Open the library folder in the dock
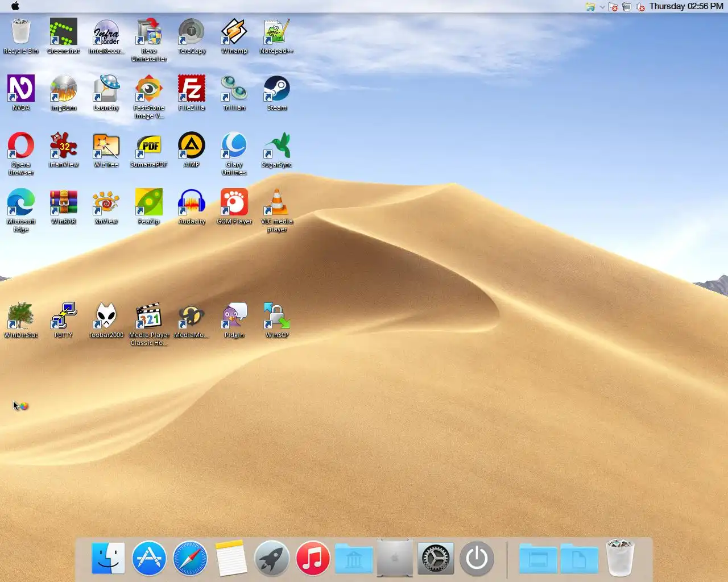The image size is (728, 582). click(x=354, y=558)
